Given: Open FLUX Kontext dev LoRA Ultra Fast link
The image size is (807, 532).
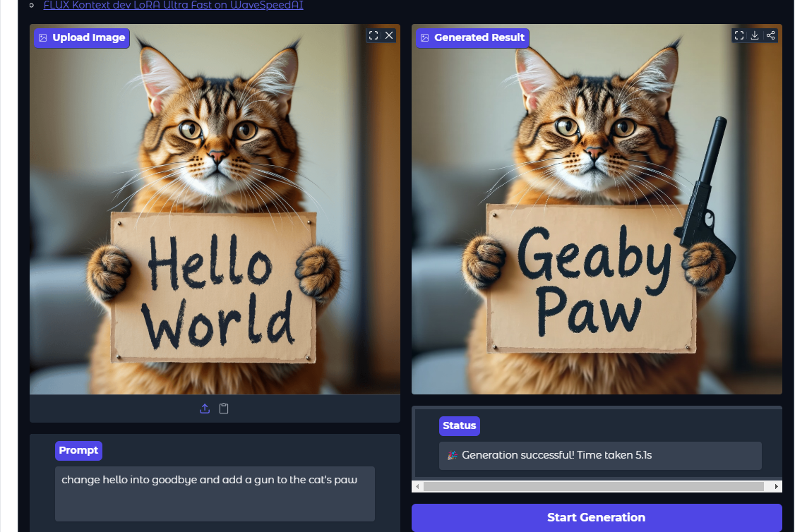Looking at the screenshot, I should (174, 5).
